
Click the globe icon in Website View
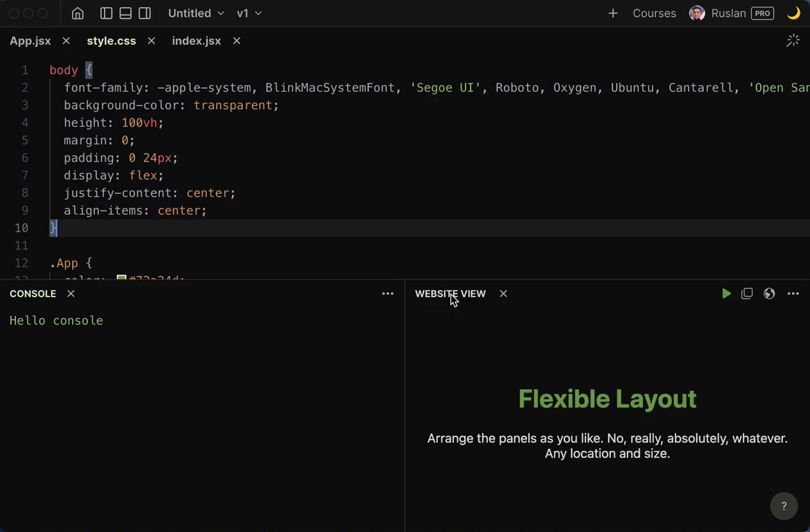pyautogui.click(x=769, y=293)
